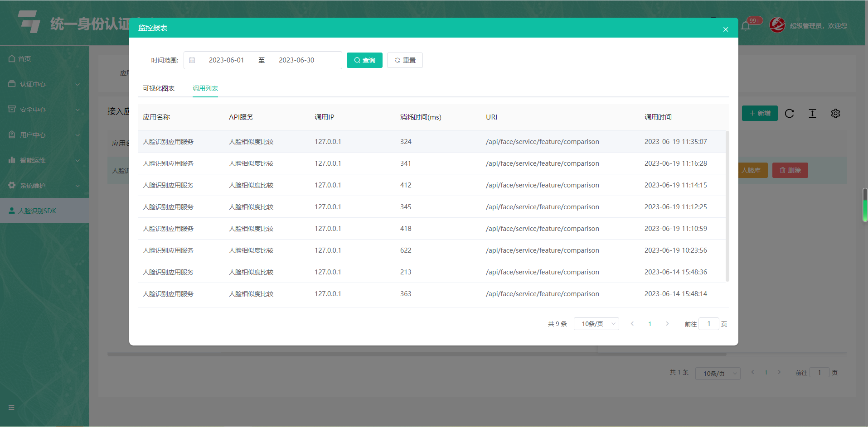Click the 622 elapsed time cell
Screen dimensions: 868x427
click(406, 250)
